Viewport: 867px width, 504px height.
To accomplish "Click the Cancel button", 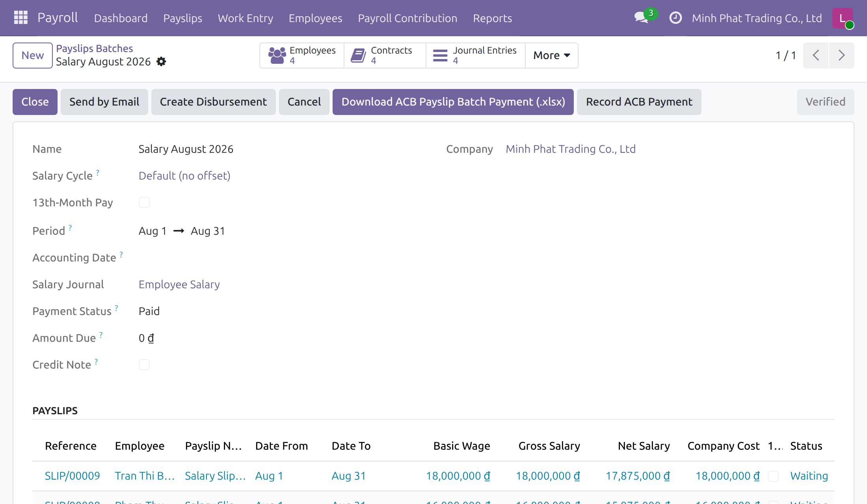I will [304, 102].
